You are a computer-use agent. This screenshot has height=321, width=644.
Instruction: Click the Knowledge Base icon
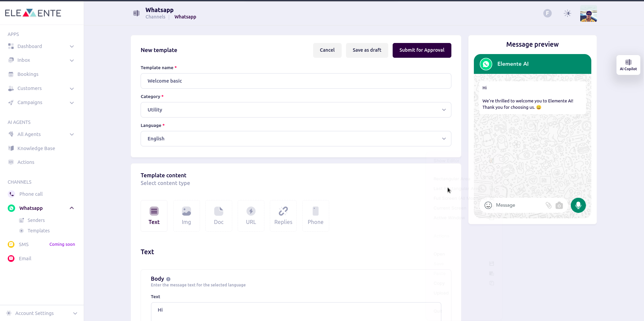[11, 148]
